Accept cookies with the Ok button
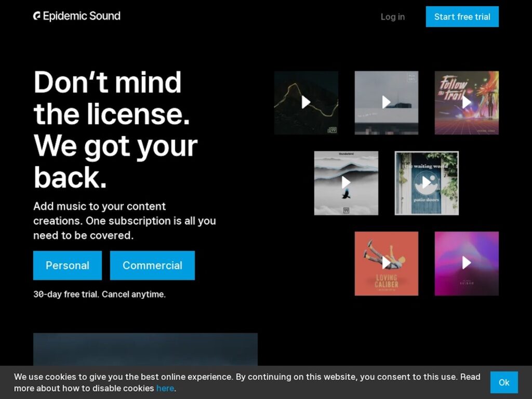532x399 pixels. coord(504,382)
